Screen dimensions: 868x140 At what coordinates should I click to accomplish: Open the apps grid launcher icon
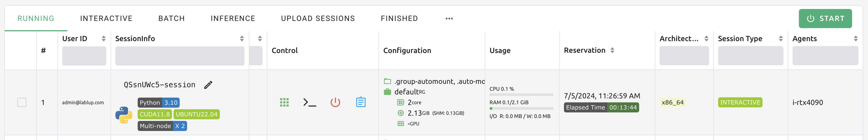pos(284,102)
